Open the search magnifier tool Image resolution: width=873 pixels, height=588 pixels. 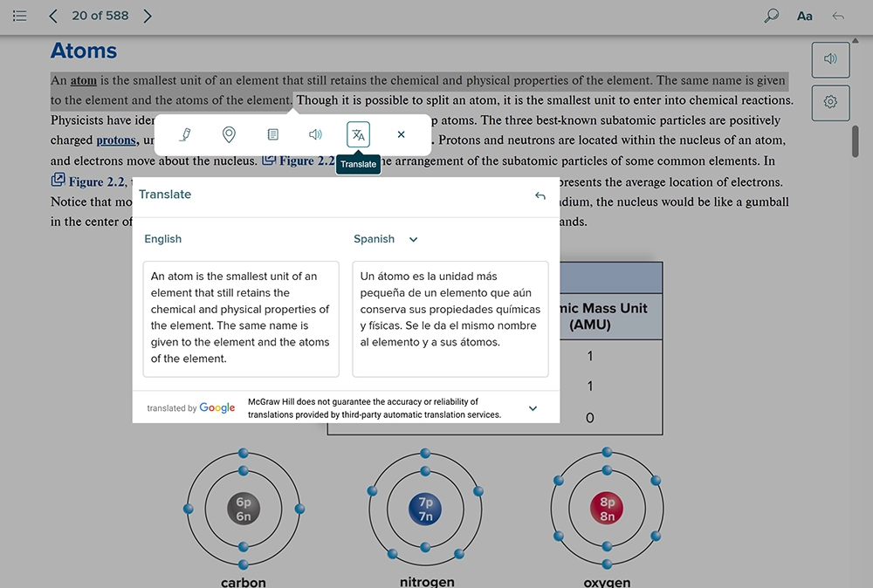click(771, 16)
